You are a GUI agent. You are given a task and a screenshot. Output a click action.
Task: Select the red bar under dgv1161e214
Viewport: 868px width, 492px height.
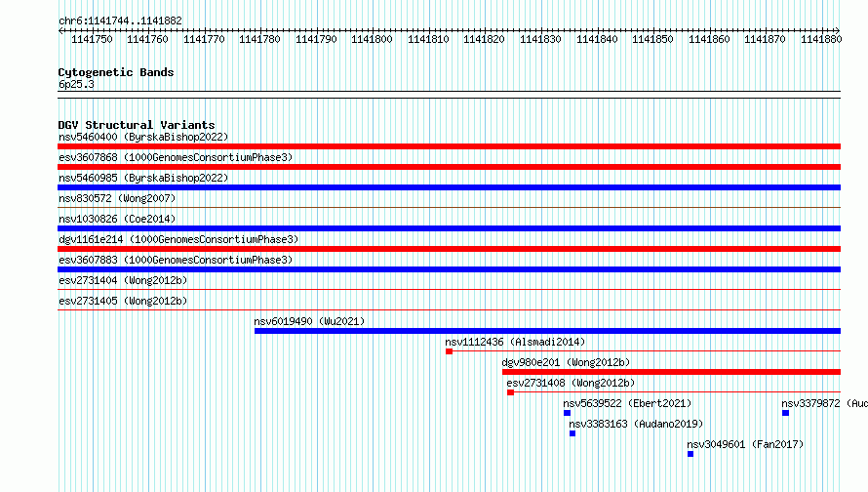pyautogui.click(x=449, y=249)
